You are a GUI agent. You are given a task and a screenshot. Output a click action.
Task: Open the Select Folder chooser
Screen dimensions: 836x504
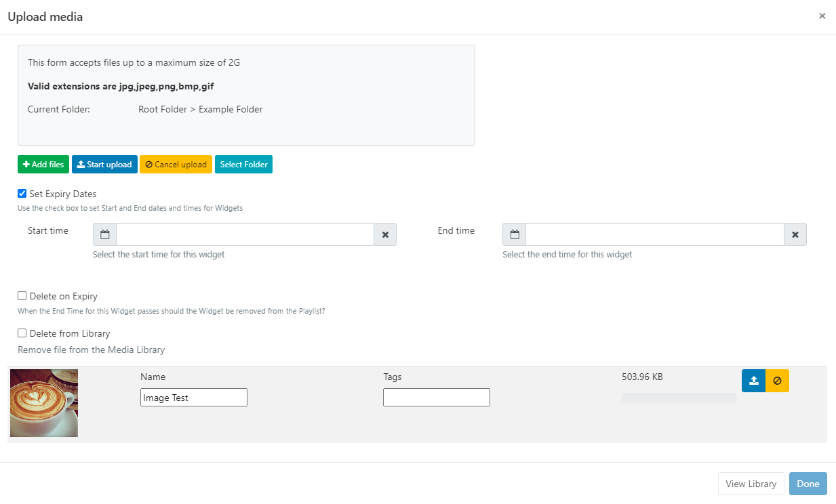pyautogui.click(x=243, y=165)
